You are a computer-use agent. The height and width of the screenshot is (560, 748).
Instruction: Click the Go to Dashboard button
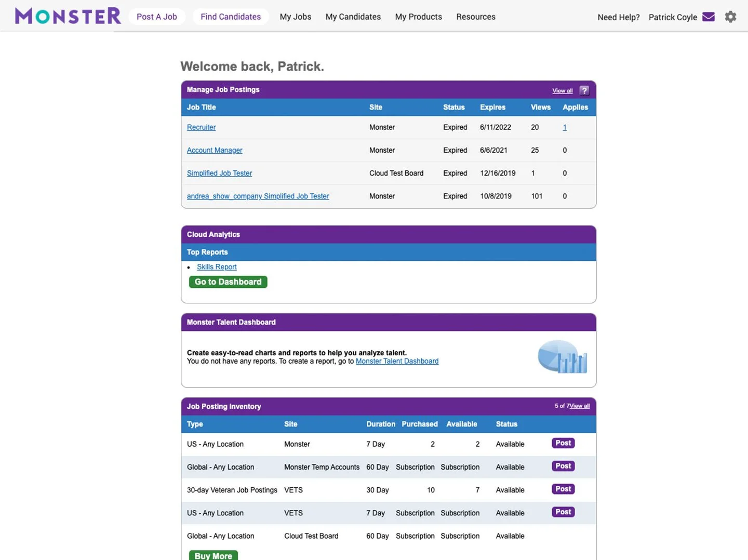pyautogui.click(x=228, y=282)
